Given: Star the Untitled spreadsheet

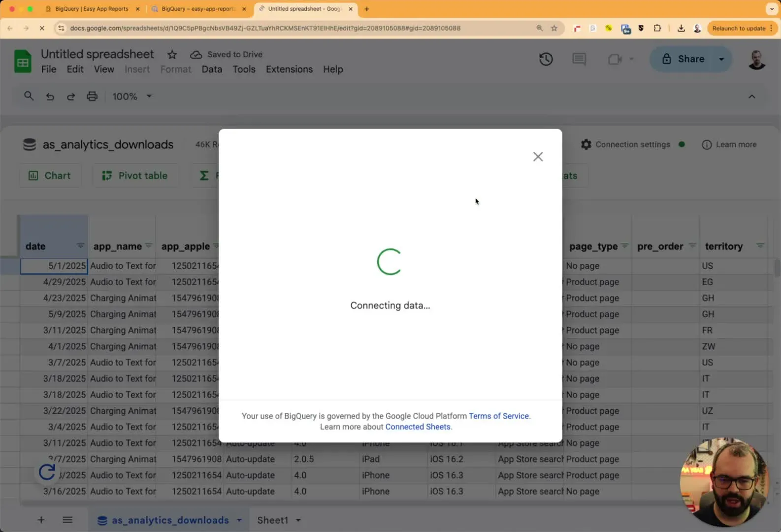Looking at the screenshot, I should (172, 54).
